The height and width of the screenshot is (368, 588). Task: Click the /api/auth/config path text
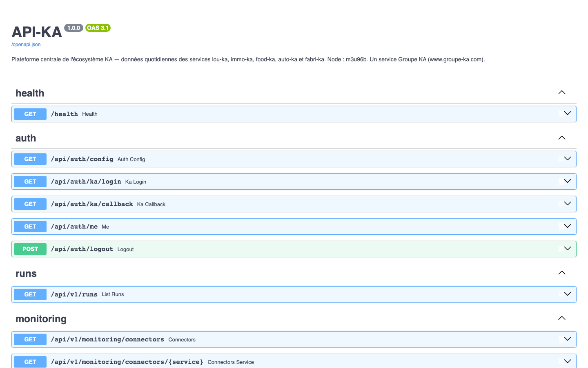pos(82,159)
